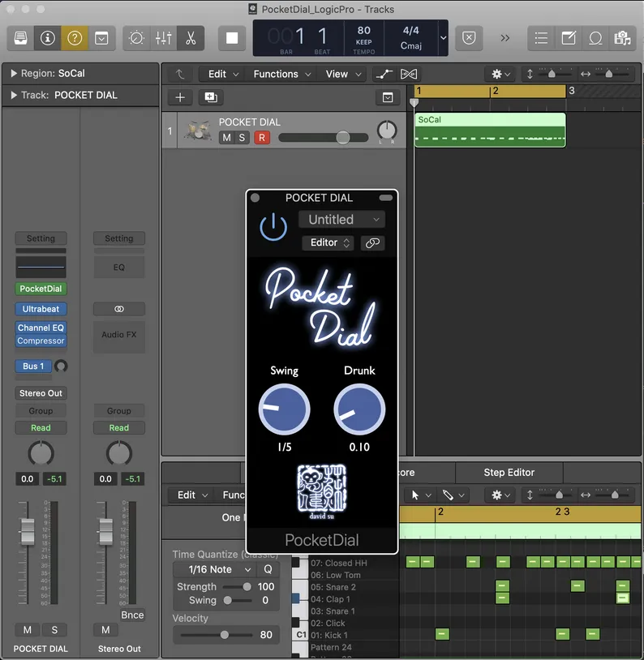Image resolution: width=644 pixels, height=660 pixels.
Task: Expand the Region: SoCal disclosure triangle
Action: click(x=14, y=73)
